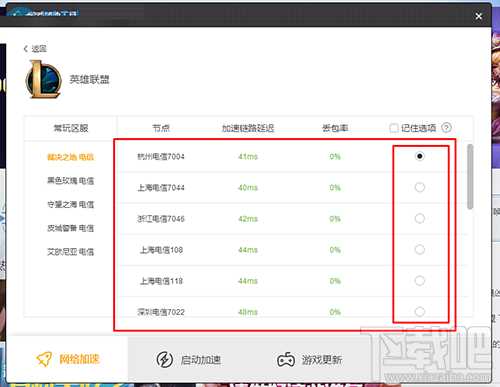Click the gamepad icon for 游戏更新

coord(286,360)
